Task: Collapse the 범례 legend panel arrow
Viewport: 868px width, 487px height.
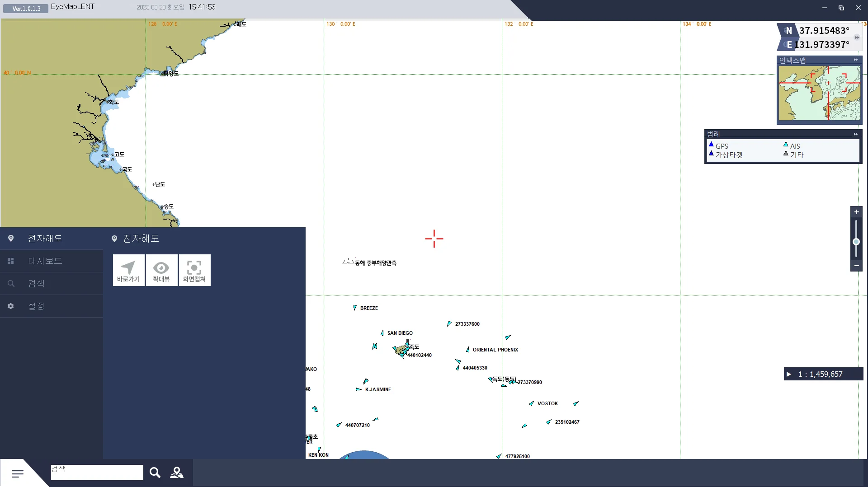Action: (856, 134)
